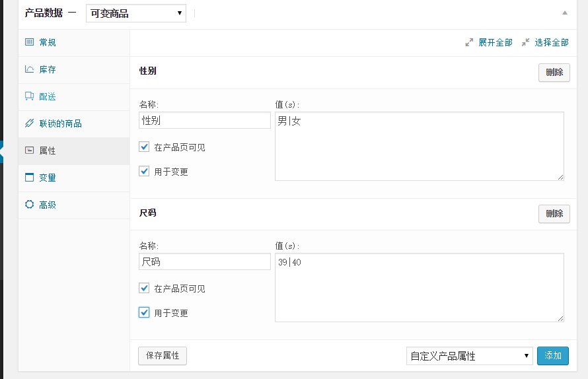Screen dimensions: 588x379
Task: Select the 属性 tab
Action: [74, 151]
